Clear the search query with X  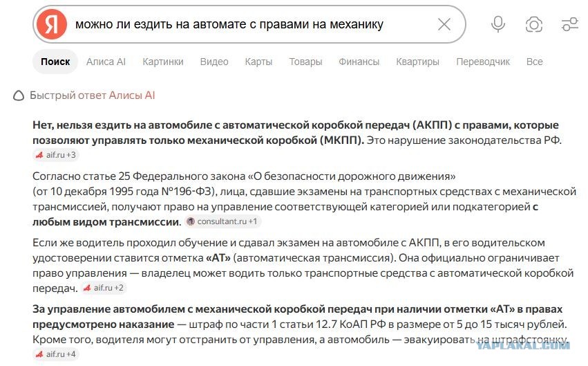(x=444, y=25)
